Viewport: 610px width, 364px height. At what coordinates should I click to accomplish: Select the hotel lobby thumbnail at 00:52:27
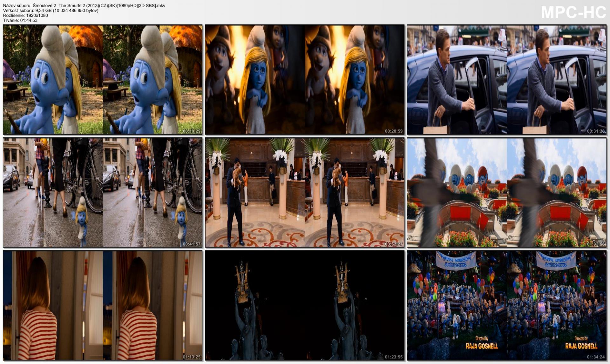click(305, 192)
